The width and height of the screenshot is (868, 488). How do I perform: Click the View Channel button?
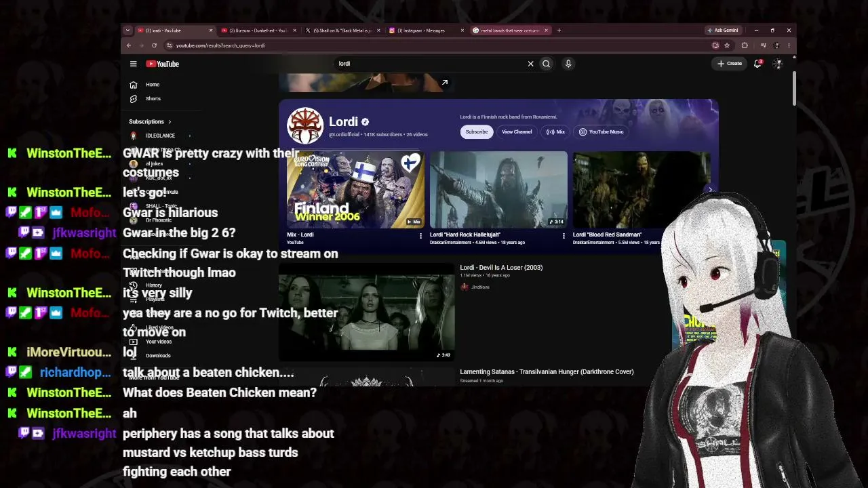pos(517,132)
